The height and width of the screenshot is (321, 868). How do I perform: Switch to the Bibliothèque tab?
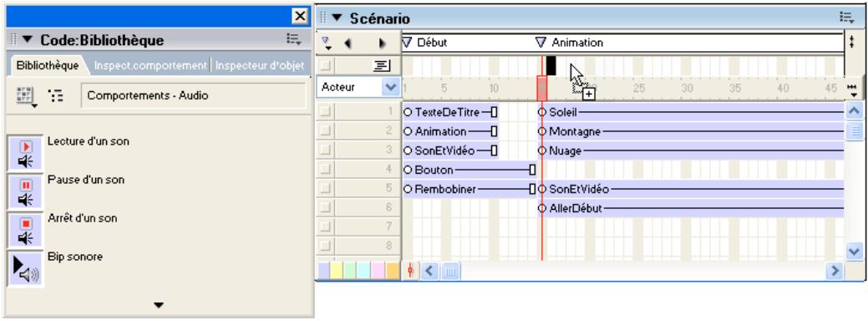47,65
